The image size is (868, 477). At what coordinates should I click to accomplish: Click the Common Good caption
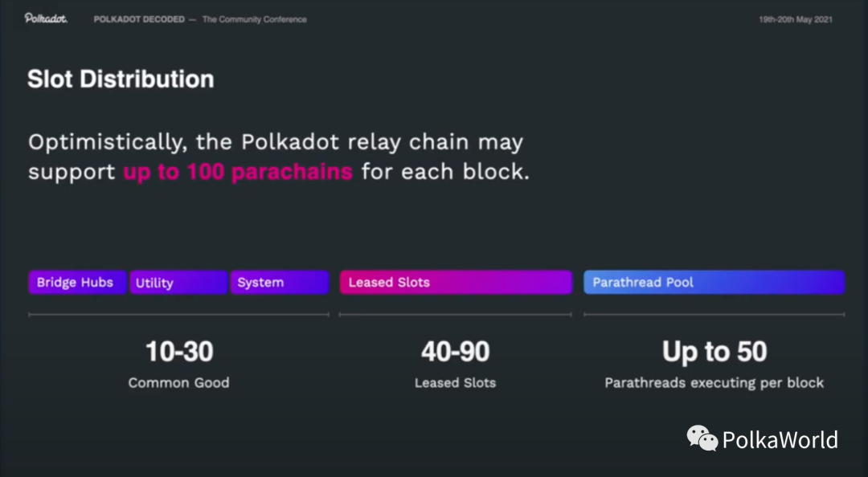tap(178, 383)
